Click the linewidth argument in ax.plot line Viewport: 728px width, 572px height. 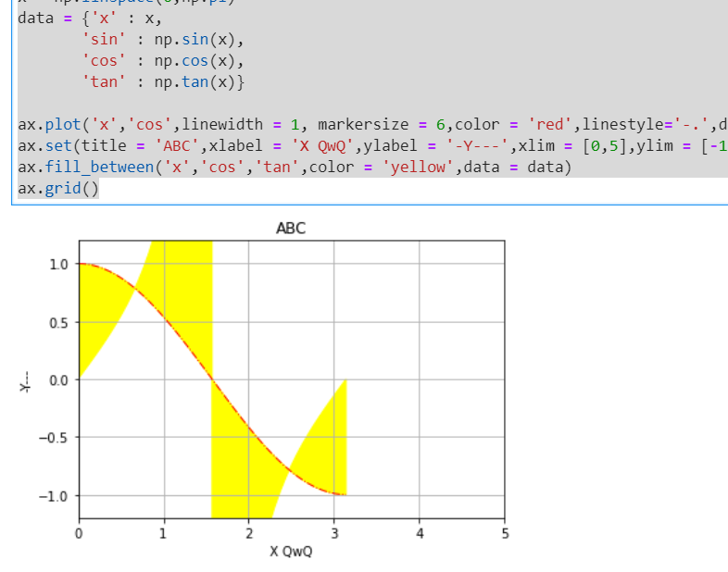click(x=241, y=125)
